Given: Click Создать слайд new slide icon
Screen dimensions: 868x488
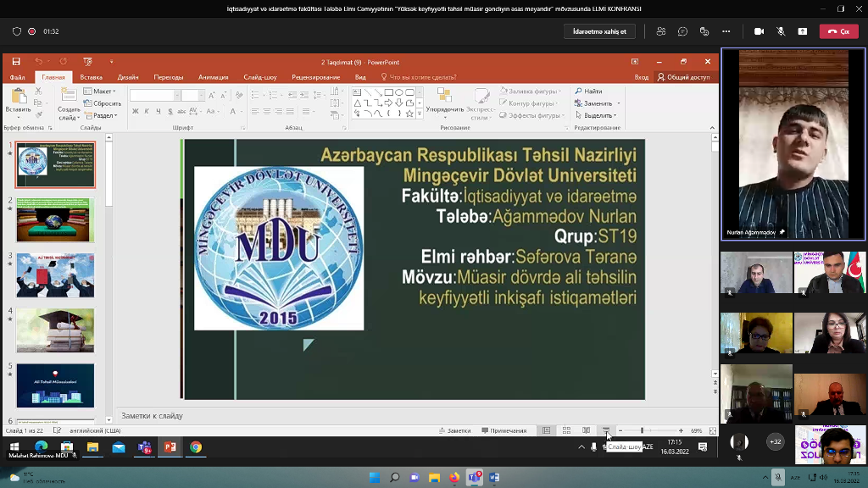Looking at the screenshot, I should click(x=69, y=96).
